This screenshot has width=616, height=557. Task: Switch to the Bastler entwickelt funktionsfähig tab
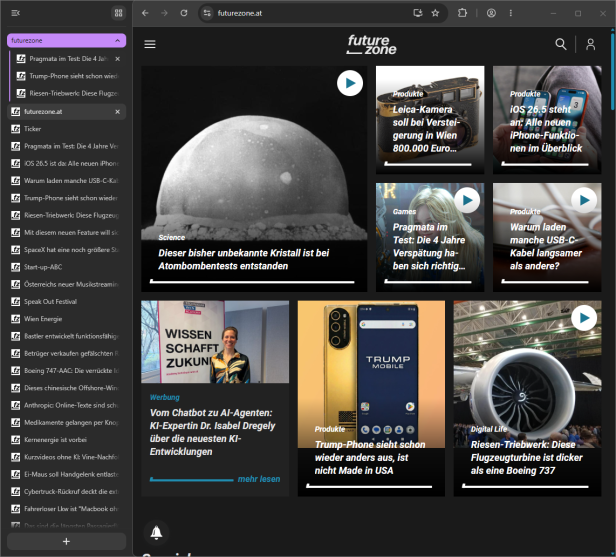[x=66, y=336]
